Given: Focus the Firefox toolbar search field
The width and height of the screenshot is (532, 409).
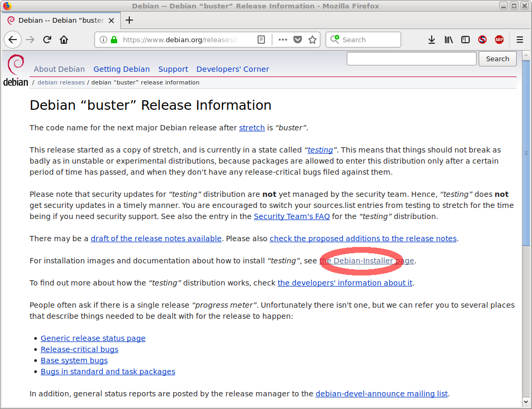Looking at the screenshot, I should (363, 40).
